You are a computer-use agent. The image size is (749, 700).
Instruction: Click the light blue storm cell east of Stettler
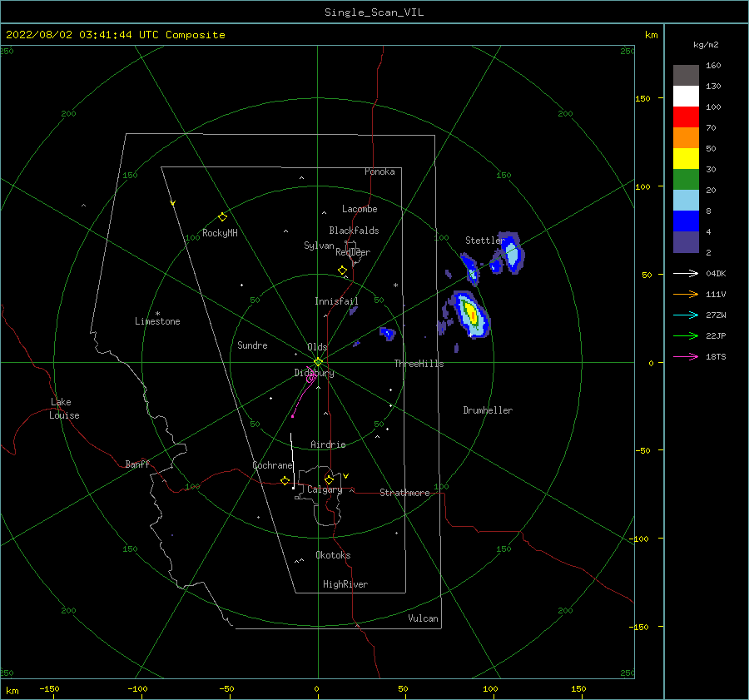(x=512, y=253)
